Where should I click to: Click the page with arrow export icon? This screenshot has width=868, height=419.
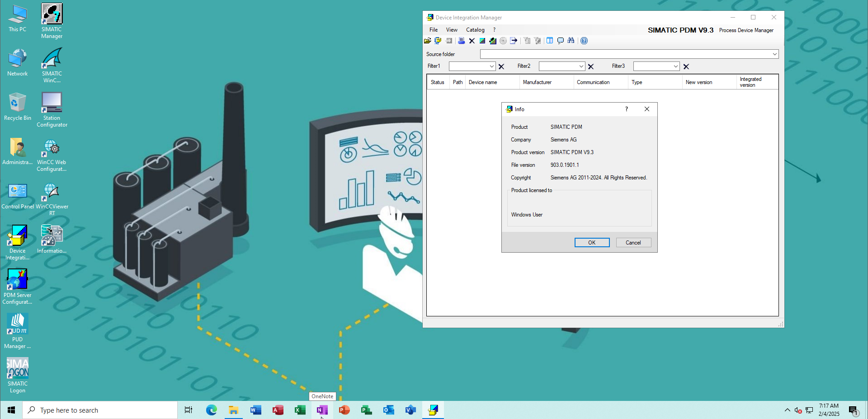click(x=514, y=41)
